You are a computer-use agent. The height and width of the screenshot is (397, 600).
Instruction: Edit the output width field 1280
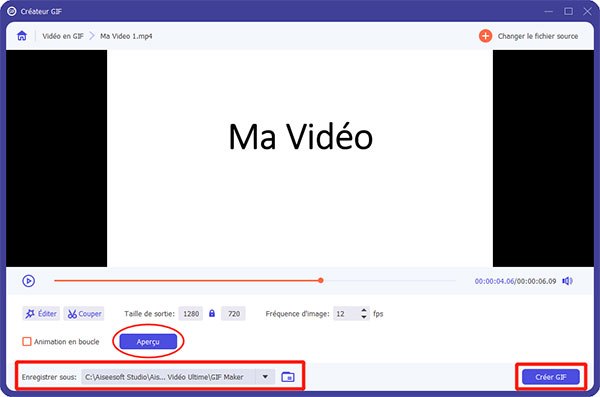pos(191,314)
